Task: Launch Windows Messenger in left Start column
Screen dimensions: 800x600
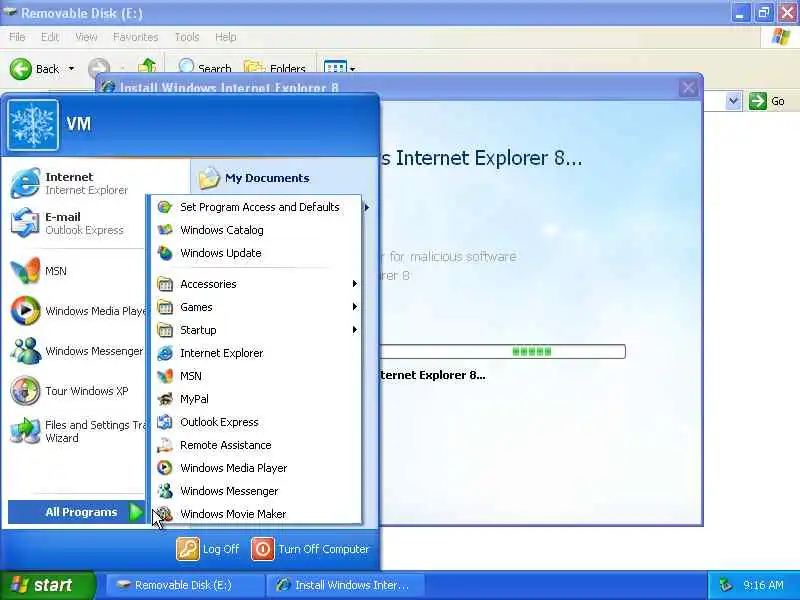Action: [26, 351]
